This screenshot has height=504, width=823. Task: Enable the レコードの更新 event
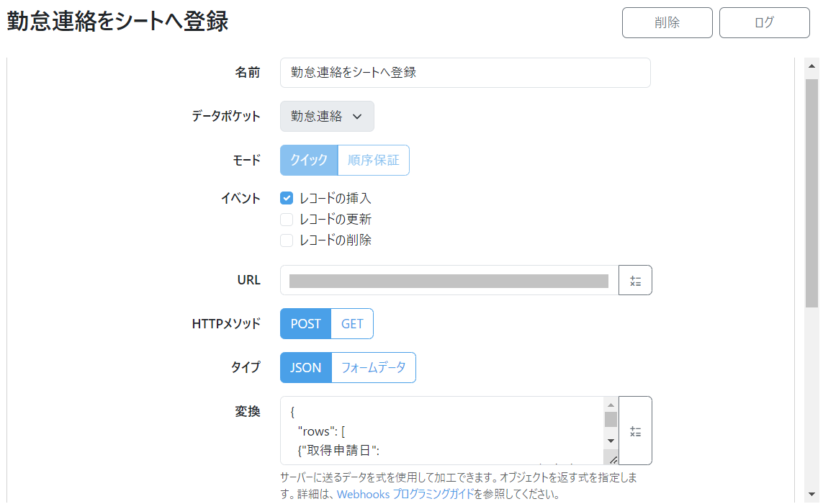[x=286, y=219]
